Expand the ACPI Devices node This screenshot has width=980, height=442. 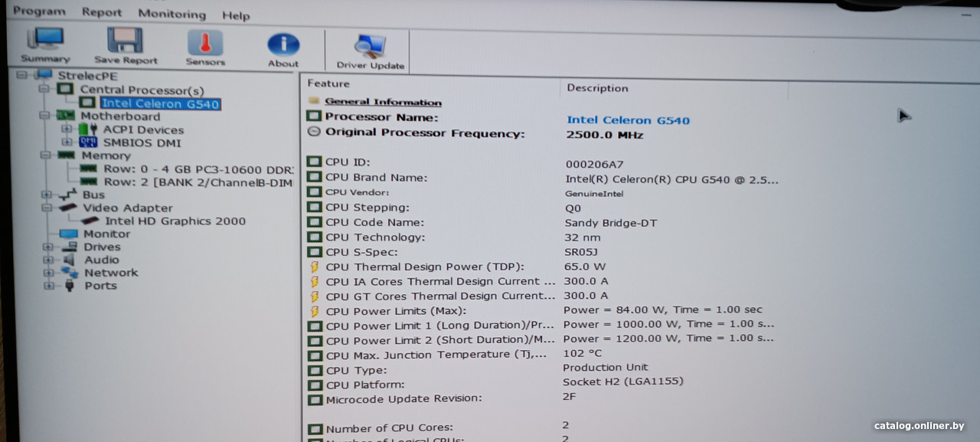(67, 129)
